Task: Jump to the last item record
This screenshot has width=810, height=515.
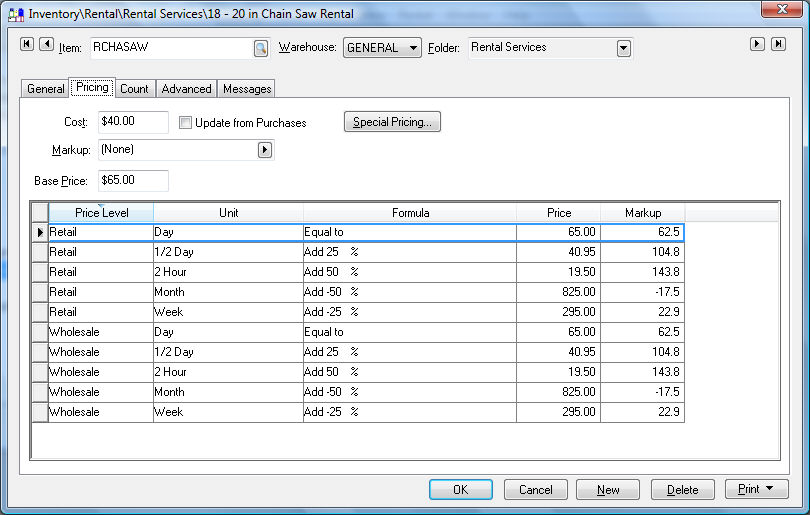Action: [x=777, y=44]
